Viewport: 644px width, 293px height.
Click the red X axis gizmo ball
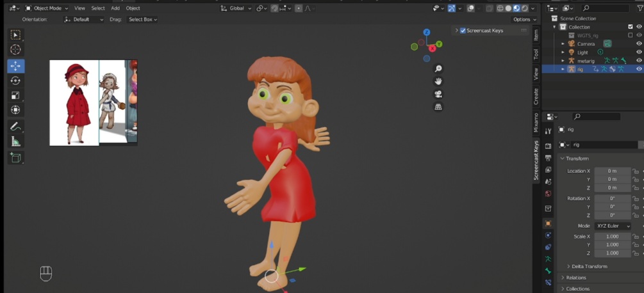point(432,49)
